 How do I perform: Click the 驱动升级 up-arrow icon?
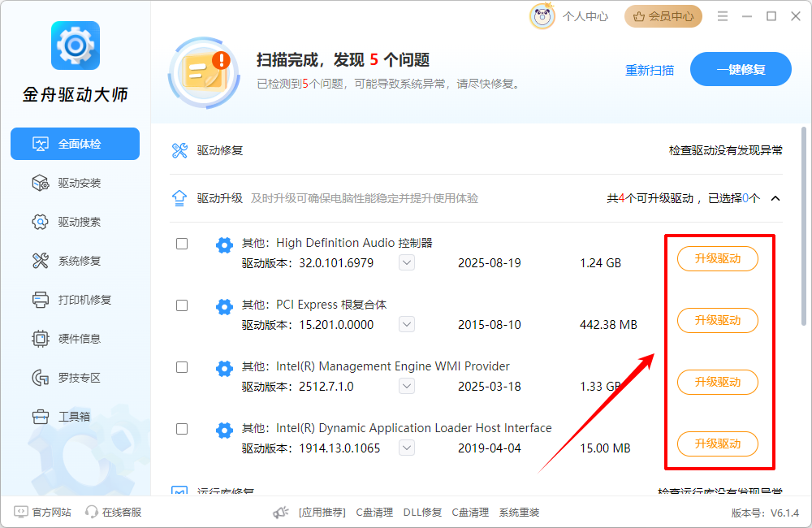179,198
